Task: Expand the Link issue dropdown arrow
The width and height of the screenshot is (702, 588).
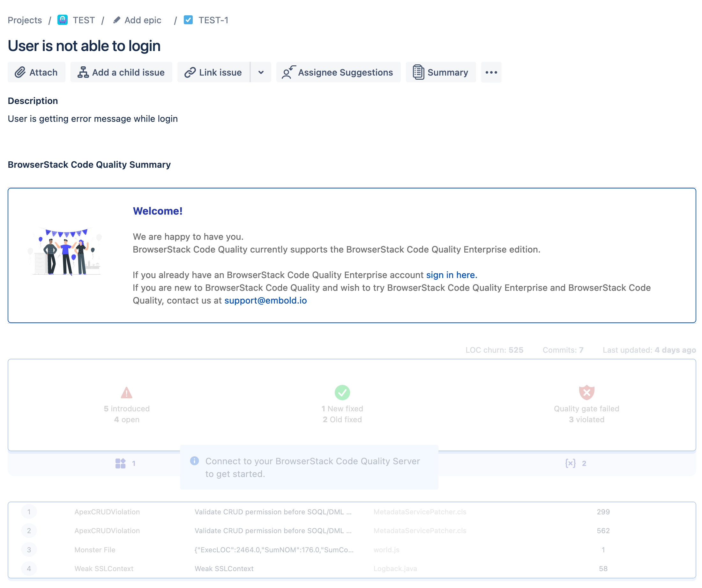Action: pos(261,72)
